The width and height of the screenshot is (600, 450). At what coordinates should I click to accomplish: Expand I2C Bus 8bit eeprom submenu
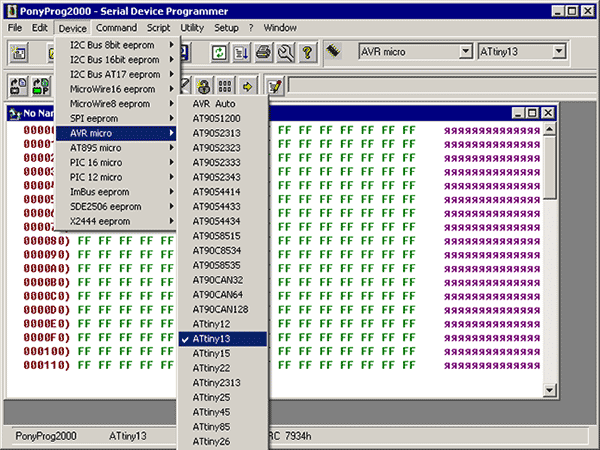116,45
